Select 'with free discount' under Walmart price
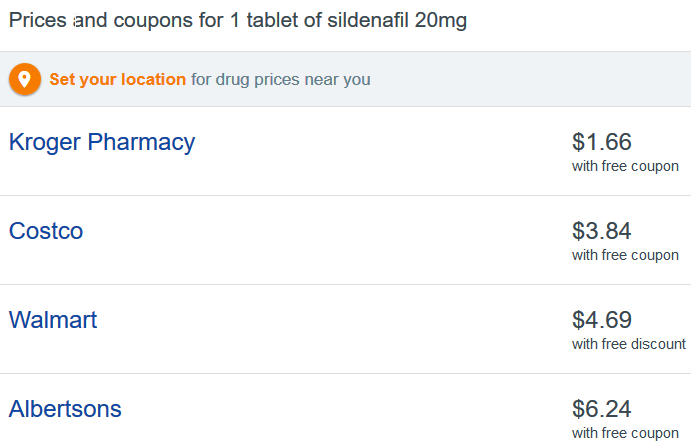This screenshot has width=691, height=444. (x=628, y=344)
